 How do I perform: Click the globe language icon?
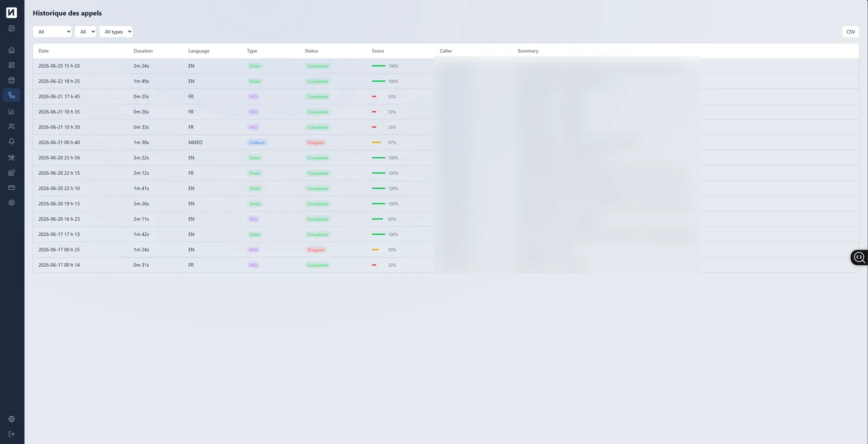click(x=11, y=419)
